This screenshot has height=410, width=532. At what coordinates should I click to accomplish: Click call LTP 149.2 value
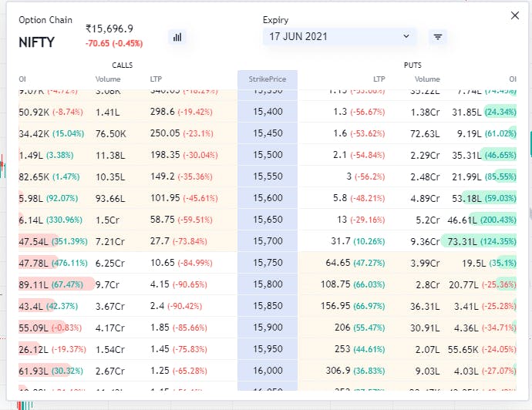coord(162,176)
